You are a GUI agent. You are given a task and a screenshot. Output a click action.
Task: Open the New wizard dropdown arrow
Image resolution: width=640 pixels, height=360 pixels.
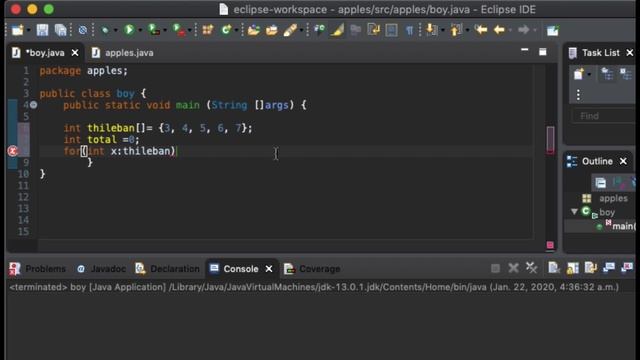(x=28, y=30)
